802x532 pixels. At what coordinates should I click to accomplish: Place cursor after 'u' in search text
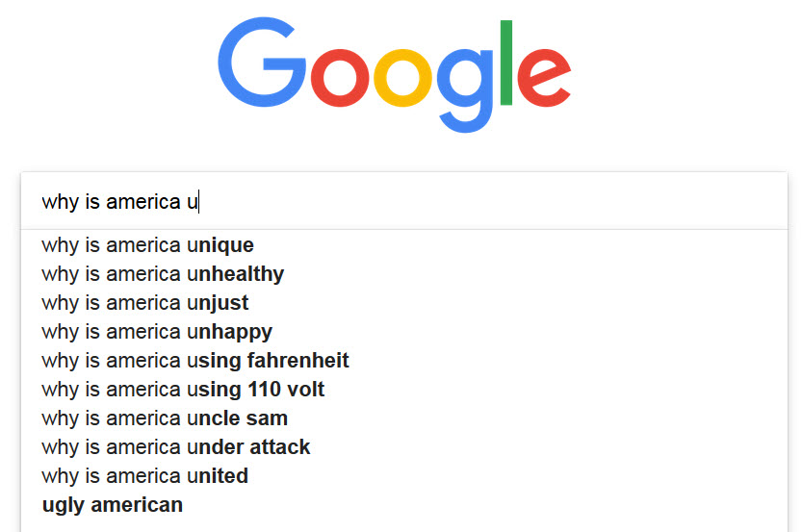pos(198,202)
